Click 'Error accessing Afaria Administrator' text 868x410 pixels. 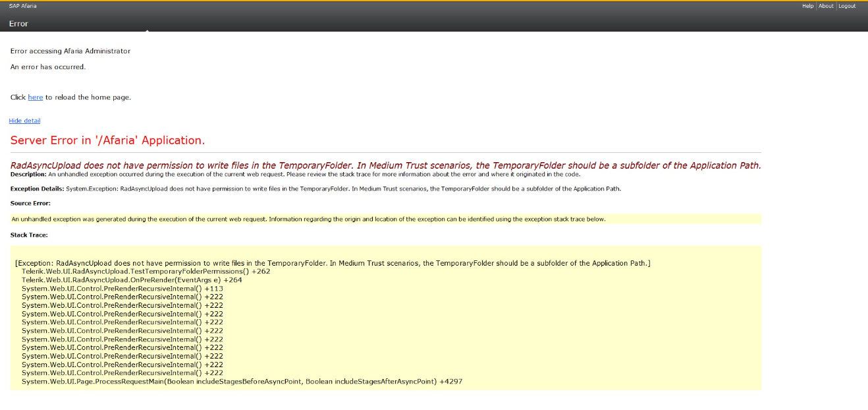70,51
